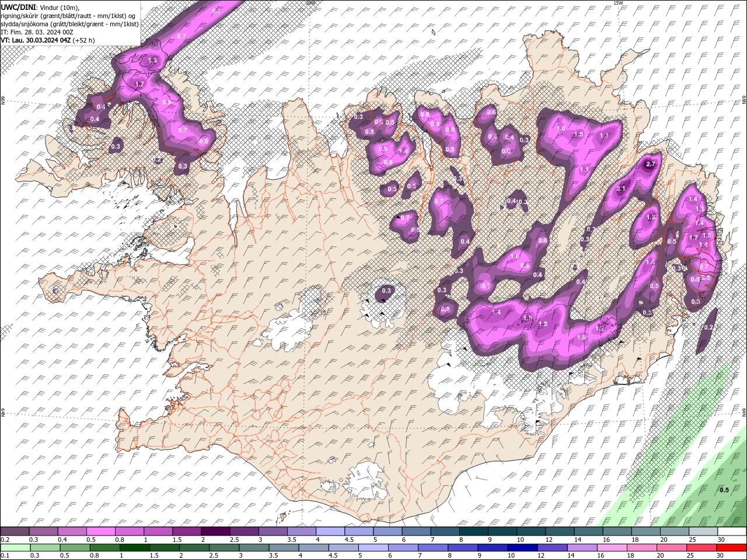The image size is (747, 560).
Task: Select the coral red swatch labeled 25, bottom scale
Action: (x=702, y=548)
